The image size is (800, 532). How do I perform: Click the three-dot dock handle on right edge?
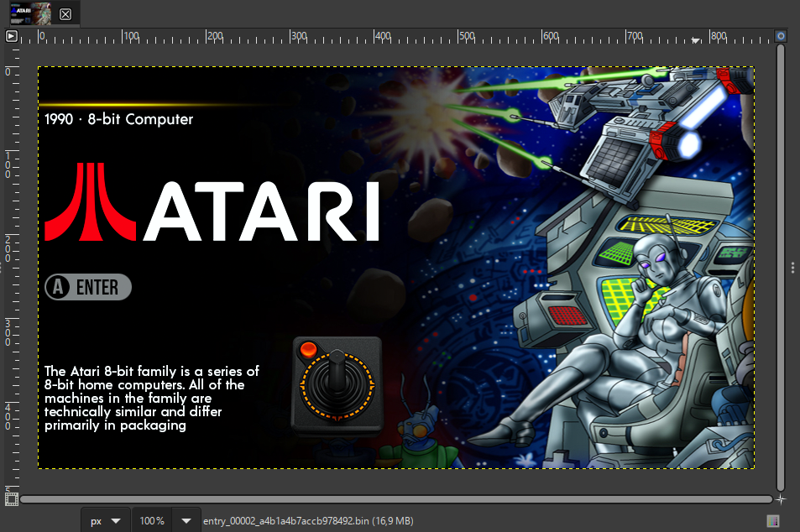pyautogui.click(x=792, y=268)
